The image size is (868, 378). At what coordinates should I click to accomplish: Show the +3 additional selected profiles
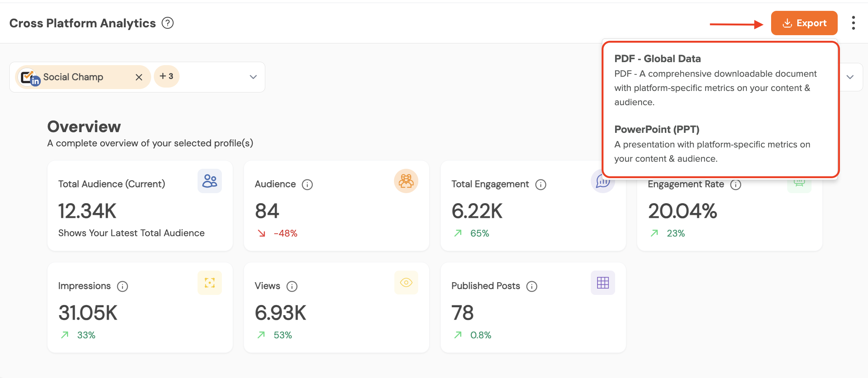tap(166, 76)
